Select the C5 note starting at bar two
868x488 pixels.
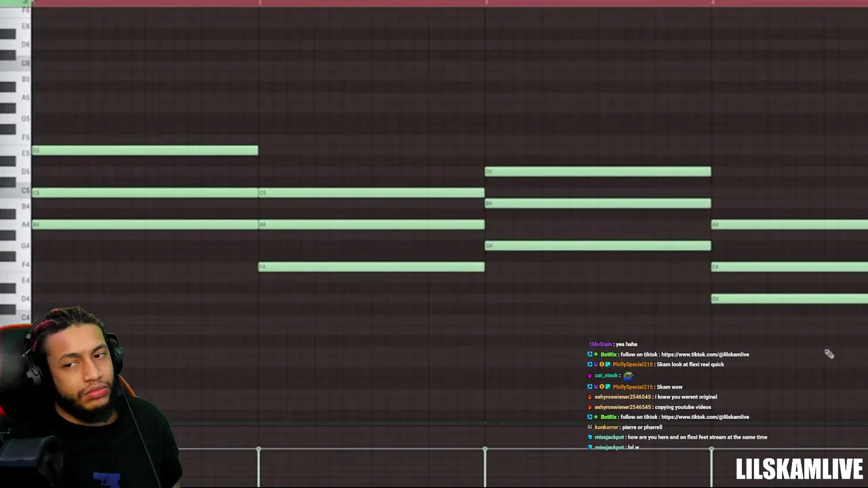(x=372, y=192)
